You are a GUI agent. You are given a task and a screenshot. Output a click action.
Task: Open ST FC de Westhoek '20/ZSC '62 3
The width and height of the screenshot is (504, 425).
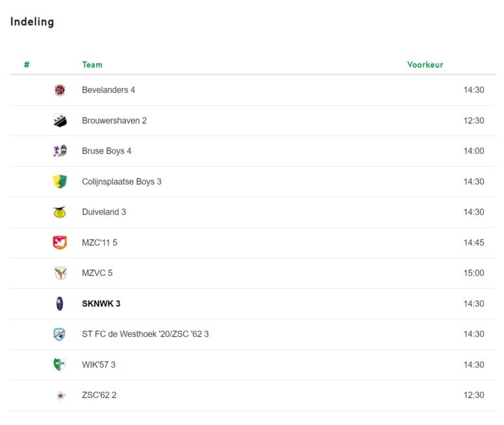[145, 334]
